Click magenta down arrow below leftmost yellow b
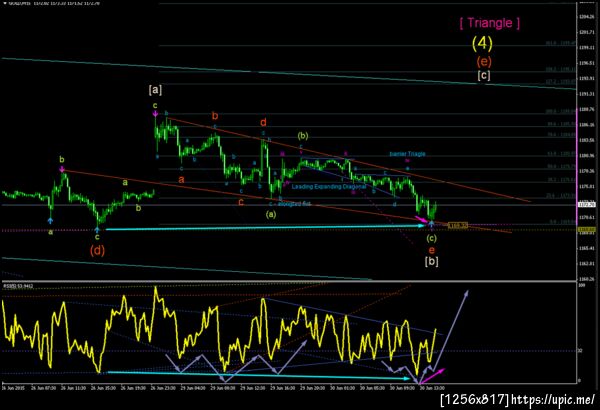 point(62,169)
